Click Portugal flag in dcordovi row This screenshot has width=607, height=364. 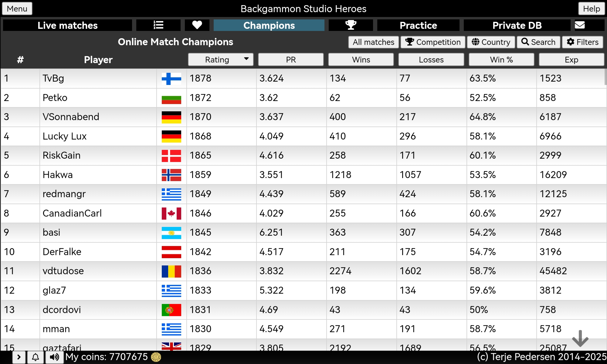(x=171, y=310)
